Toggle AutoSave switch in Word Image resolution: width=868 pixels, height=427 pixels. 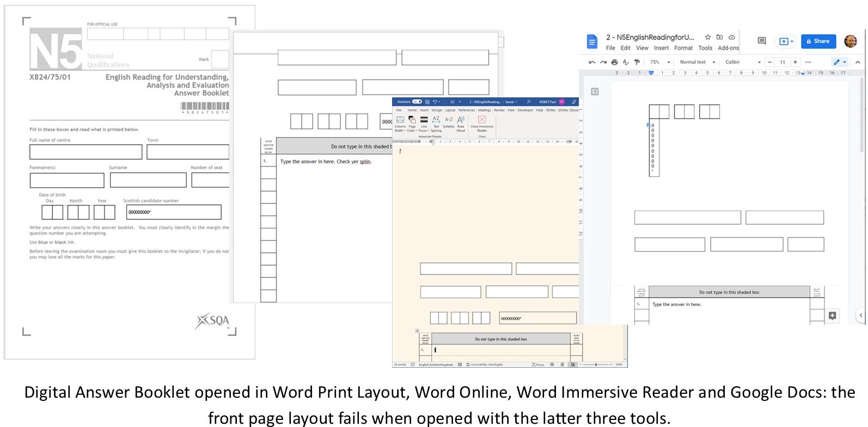pyautogui.click(x=417, y=102)
